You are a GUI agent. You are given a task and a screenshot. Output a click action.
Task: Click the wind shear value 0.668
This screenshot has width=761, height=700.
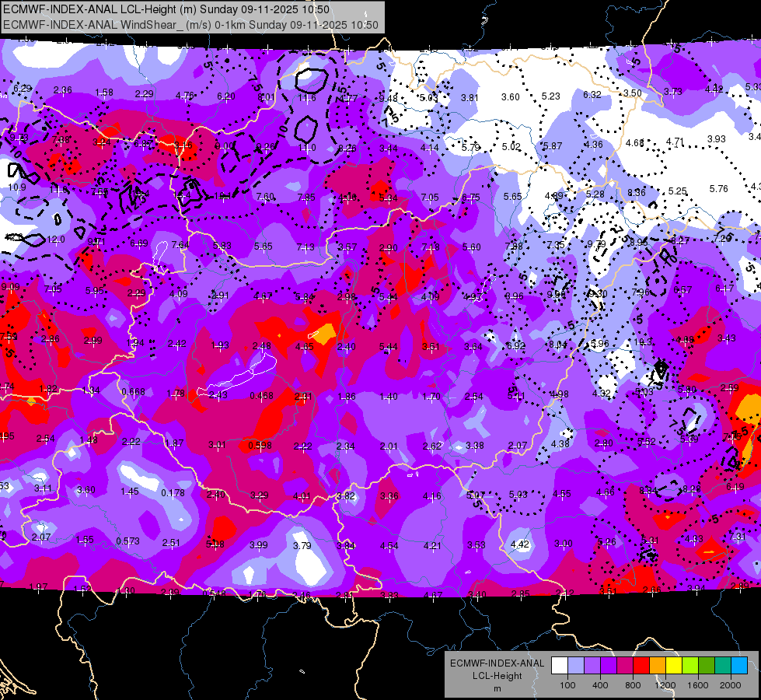(x=133, y=391)
